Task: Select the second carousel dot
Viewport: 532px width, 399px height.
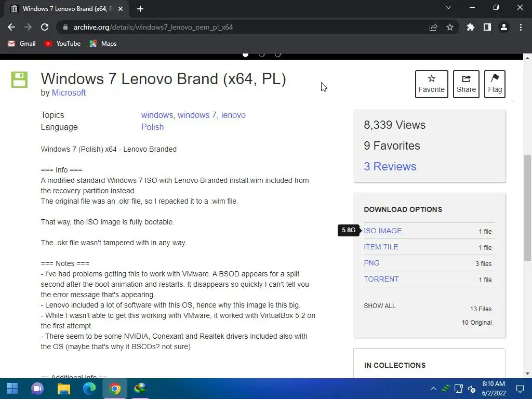Action: click(x=262, y=54)
